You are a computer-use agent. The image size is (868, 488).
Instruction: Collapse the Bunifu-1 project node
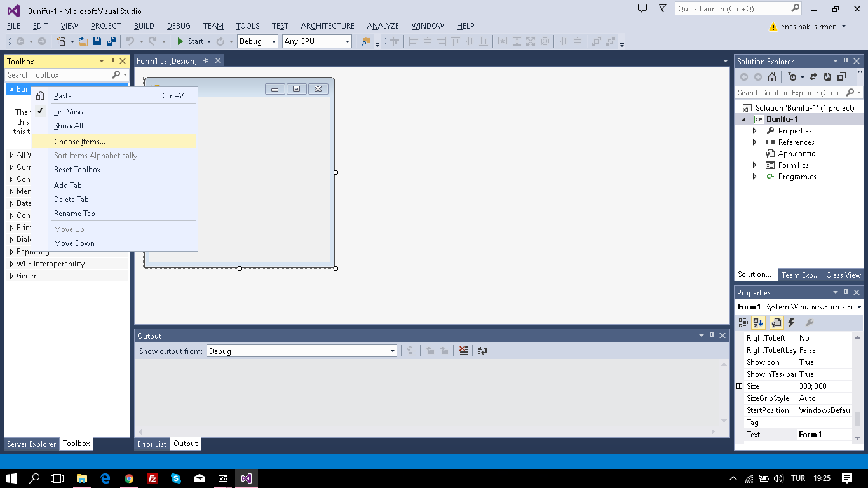point(743,119)
